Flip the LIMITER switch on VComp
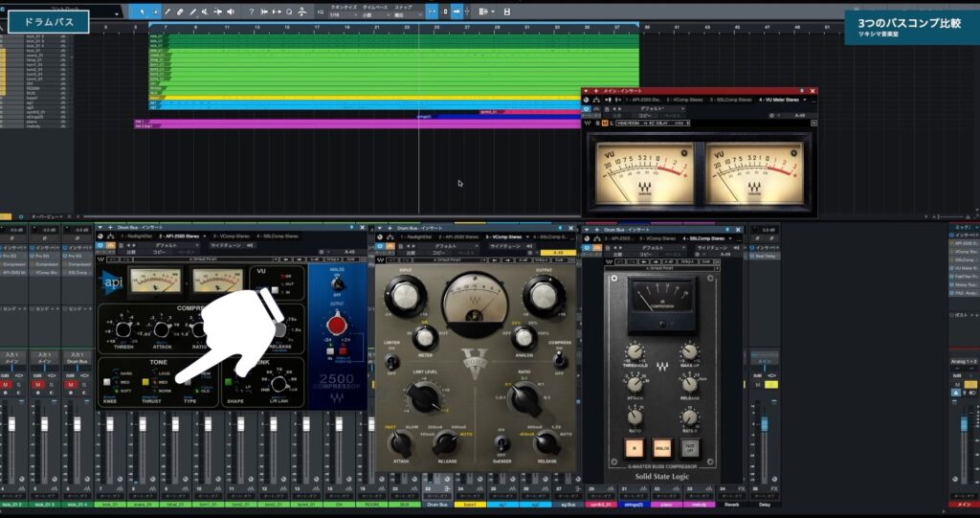The height and width of the screenshot is (518, 980). pos(391,362)
